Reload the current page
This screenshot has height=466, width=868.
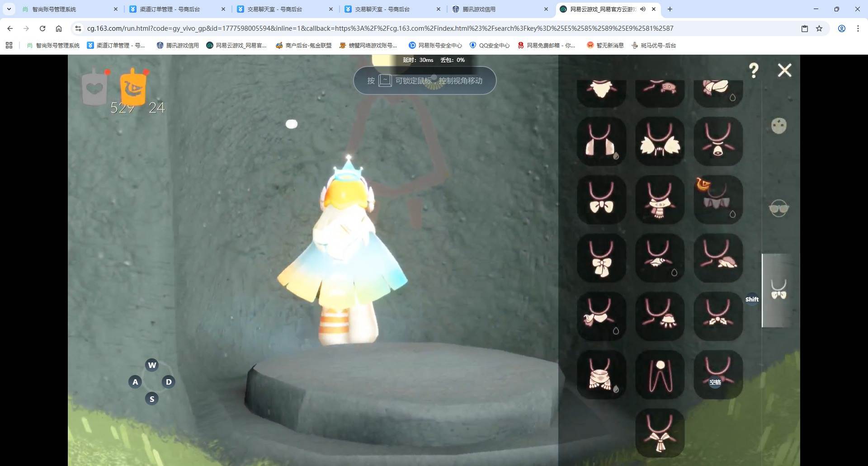42,28
